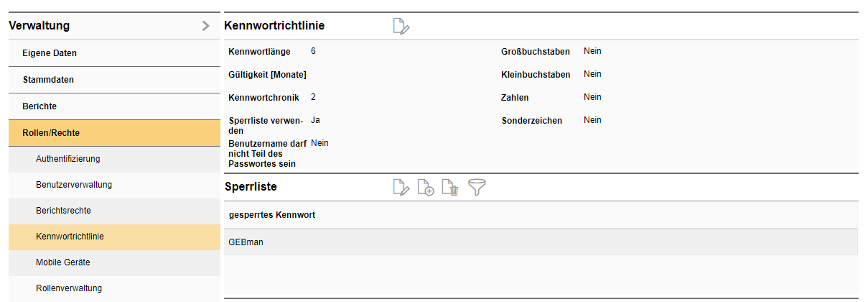Image resolution: width=868 pixels, height=302 pixels.
Task: Click the Kennwortlänge value 6
Action: coord(314,51)
